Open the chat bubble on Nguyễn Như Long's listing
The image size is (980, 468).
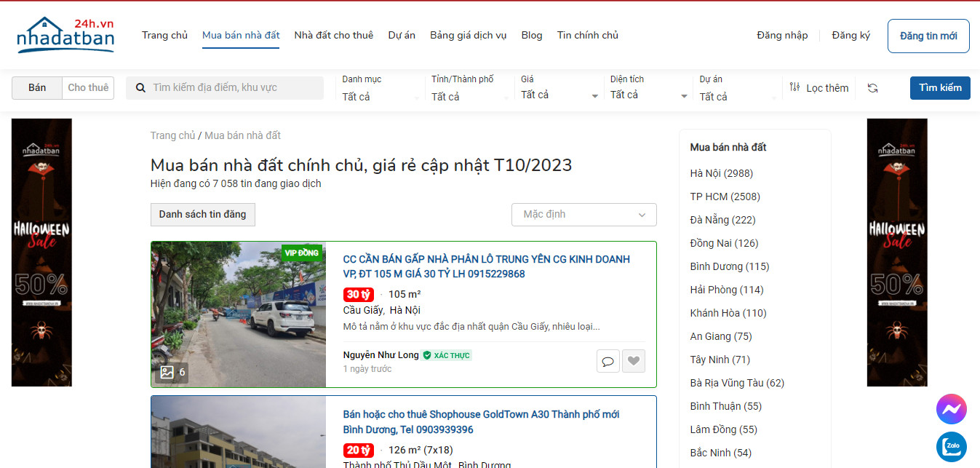607,361
